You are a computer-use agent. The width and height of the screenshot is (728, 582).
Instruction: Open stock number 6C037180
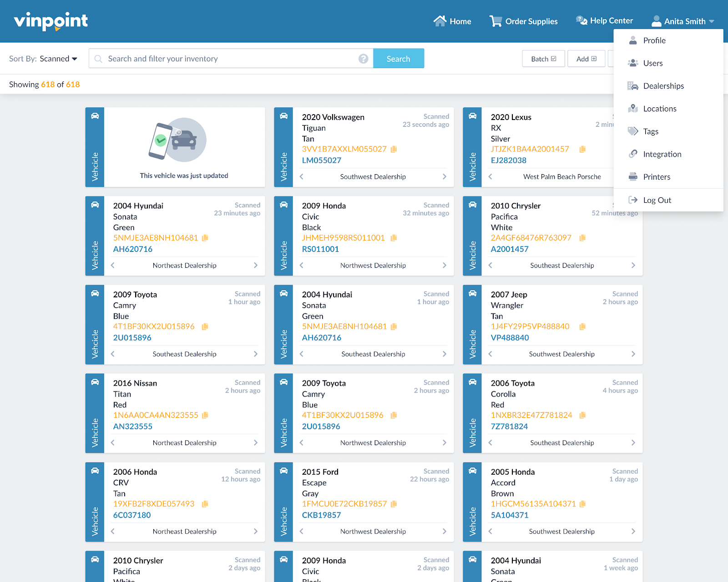click(x=132, y=515)
